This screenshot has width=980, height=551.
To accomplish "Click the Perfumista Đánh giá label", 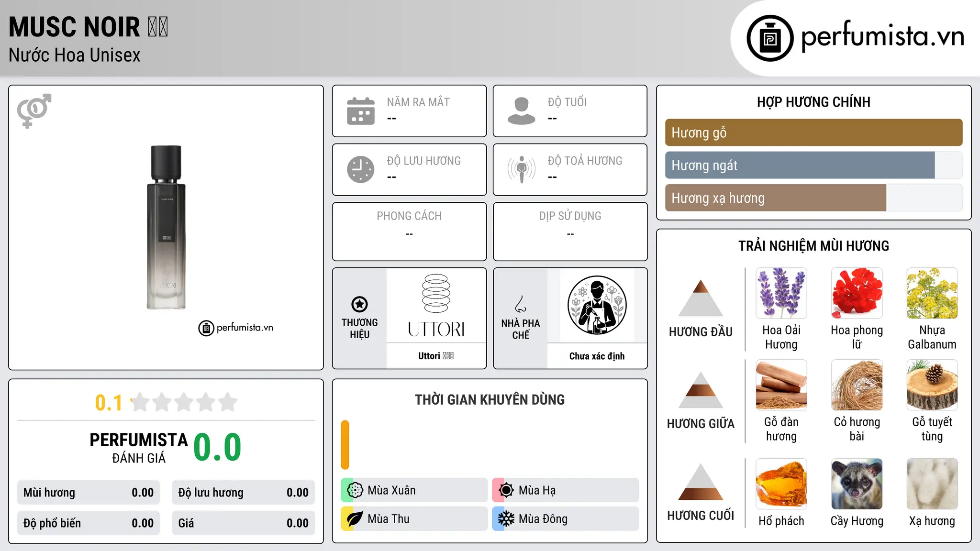I will click(x=139, y=448).
